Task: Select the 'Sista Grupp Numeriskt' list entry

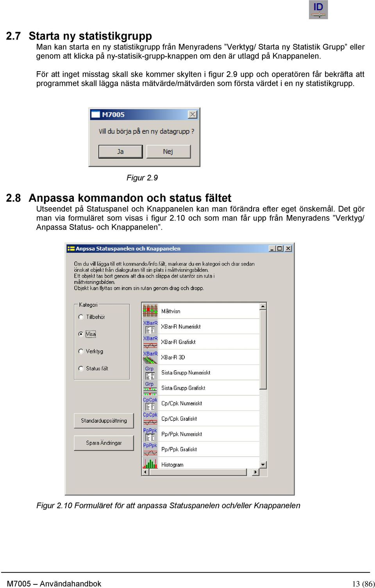Action: pyautogui.click(x=186, y=373)
